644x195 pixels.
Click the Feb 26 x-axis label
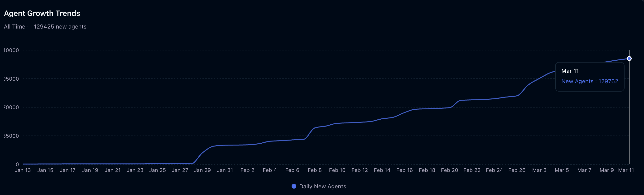pos(517,170)
